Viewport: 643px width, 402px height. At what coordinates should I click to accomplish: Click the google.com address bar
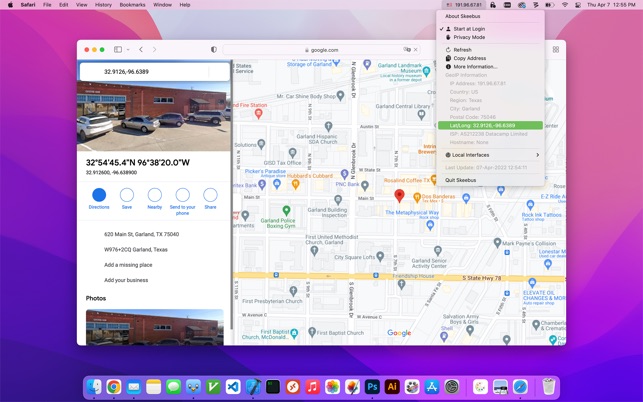321,50
